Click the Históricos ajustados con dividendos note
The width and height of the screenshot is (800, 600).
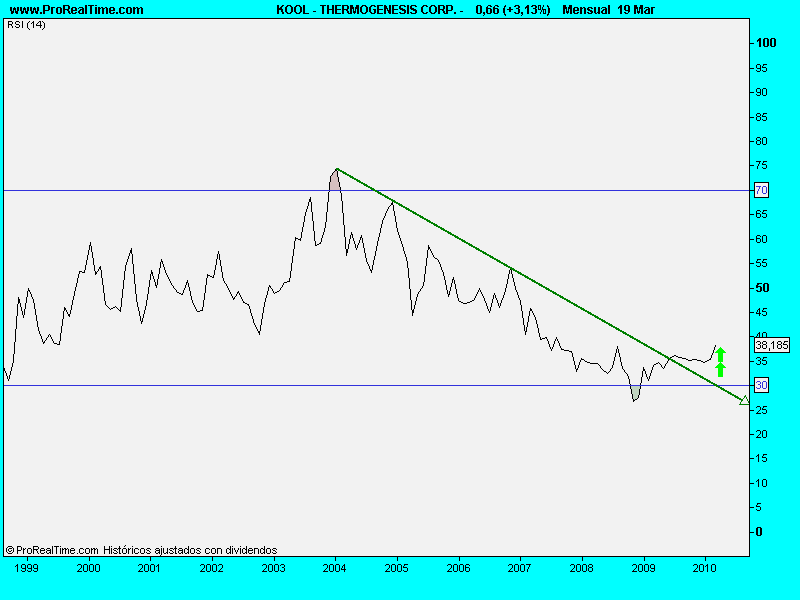point(190,550)
